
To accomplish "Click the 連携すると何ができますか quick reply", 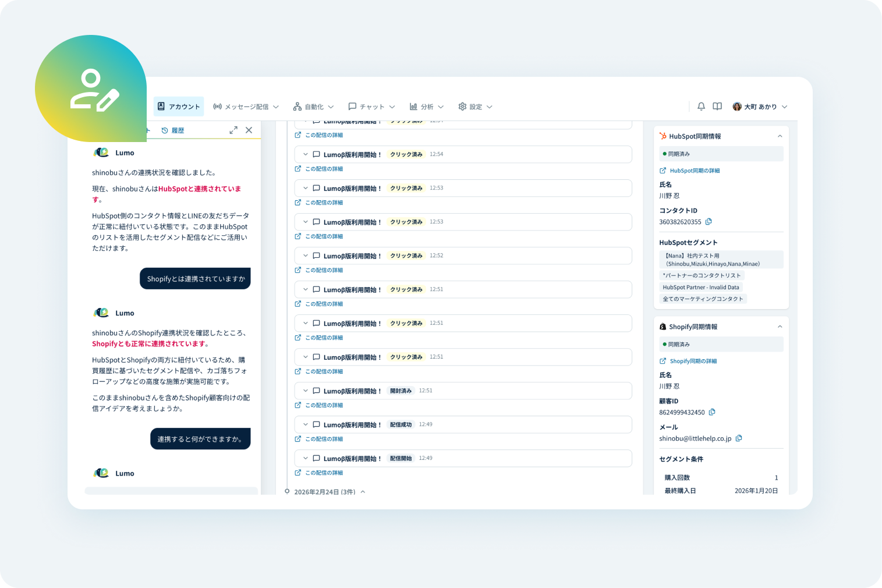I will tap(200, 439).
